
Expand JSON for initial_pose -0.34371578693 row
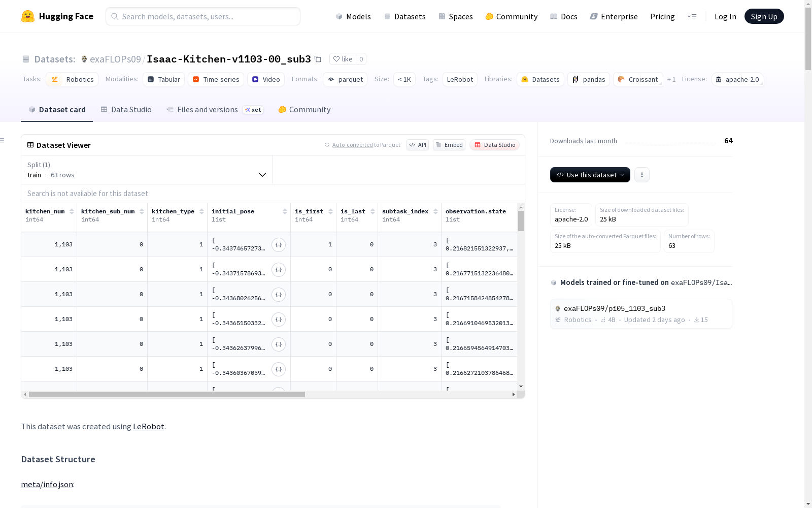coord(279,270)
